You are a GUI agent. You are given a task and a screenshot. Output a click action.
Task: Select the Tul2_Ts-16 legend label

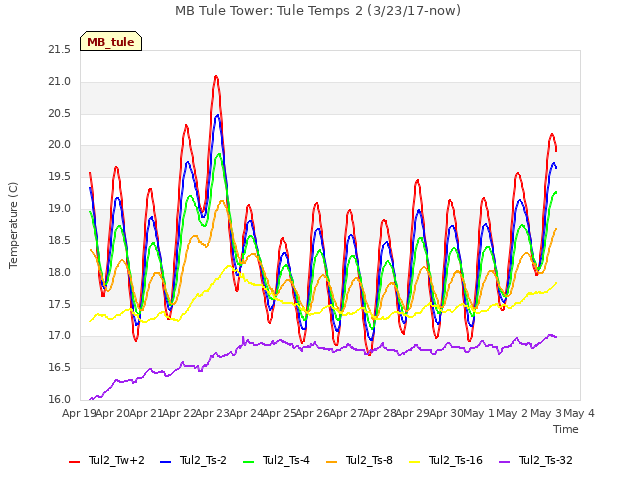tap(456, 460)
